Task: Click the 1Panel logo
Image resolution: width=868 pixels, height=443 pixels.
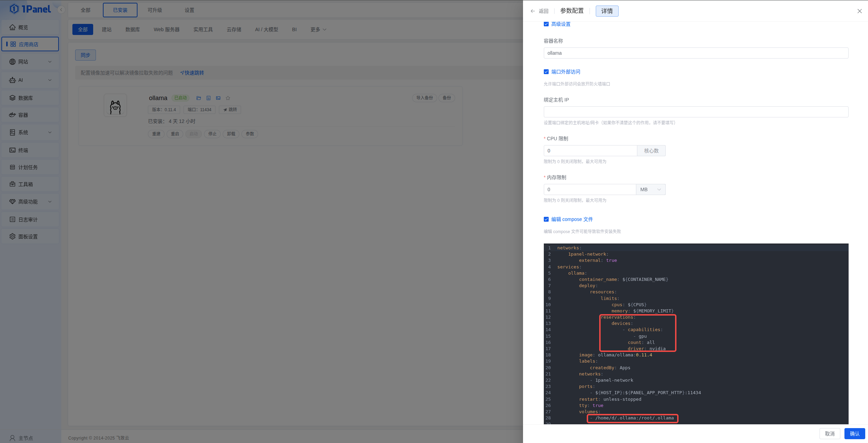Action: 30,9
